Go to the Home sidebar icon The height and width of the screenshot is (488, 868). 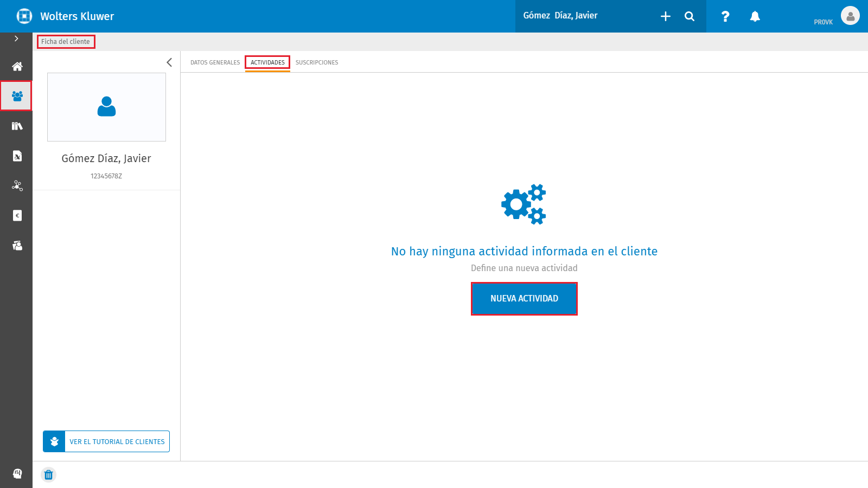pos(17,66)
